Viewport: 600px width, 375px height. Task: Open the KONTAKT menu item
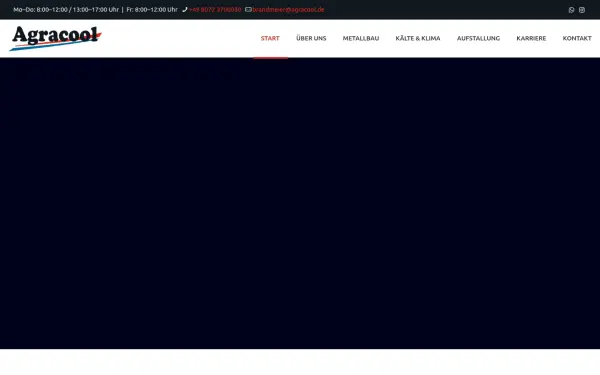(577, 38)
